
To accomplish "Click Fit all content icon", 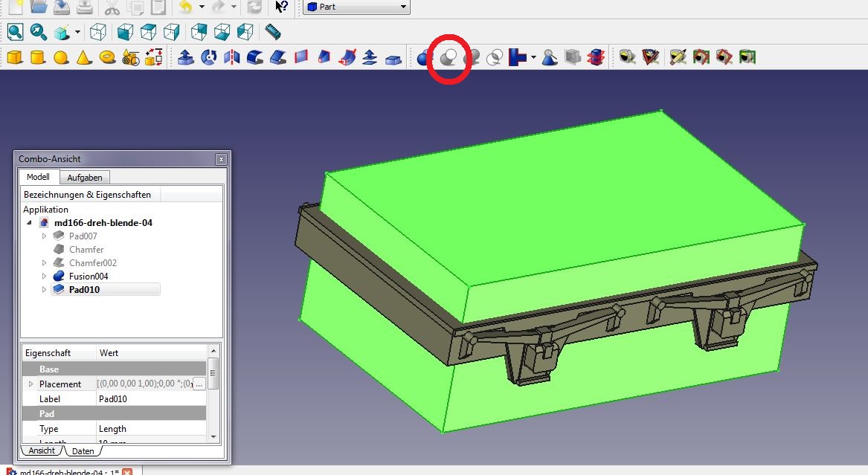I will click(x=15, y=32).
